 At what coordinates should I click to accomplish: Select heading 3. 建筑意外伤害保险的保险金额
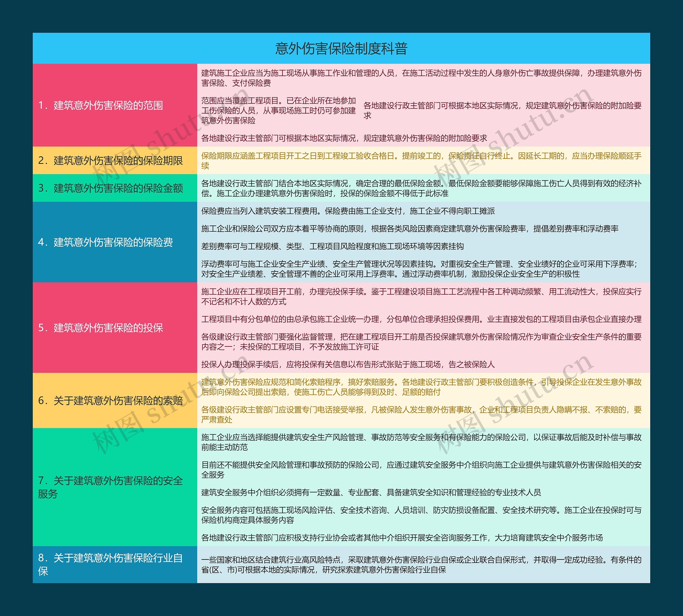pyautogui.click(x=110, y=188)
